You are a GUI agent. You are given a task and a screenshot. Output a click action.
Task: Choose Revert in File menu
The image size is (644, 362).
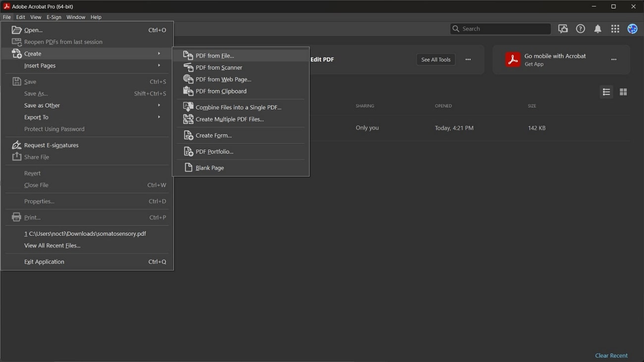(x=87, y=173)
